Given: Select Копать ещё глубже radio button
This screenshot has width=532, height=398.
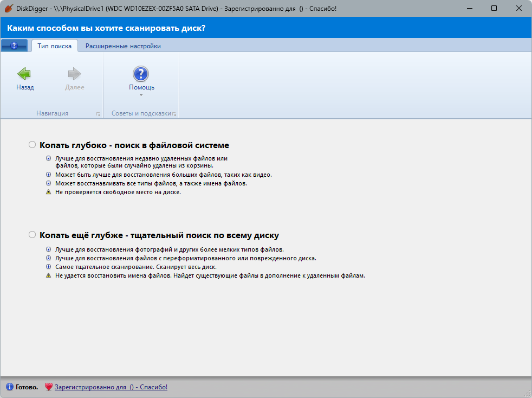Looking at the screenshot, I should point(32,235).
